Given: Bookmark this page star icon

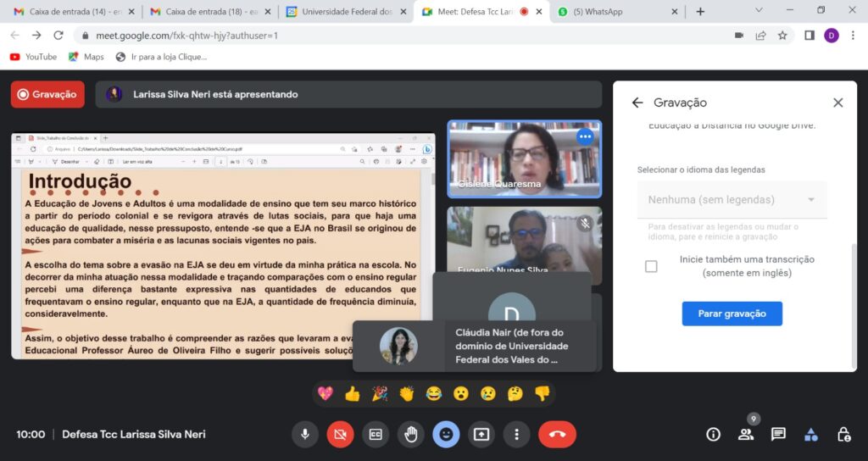Looking at the screenshot, I should (782, 36).
